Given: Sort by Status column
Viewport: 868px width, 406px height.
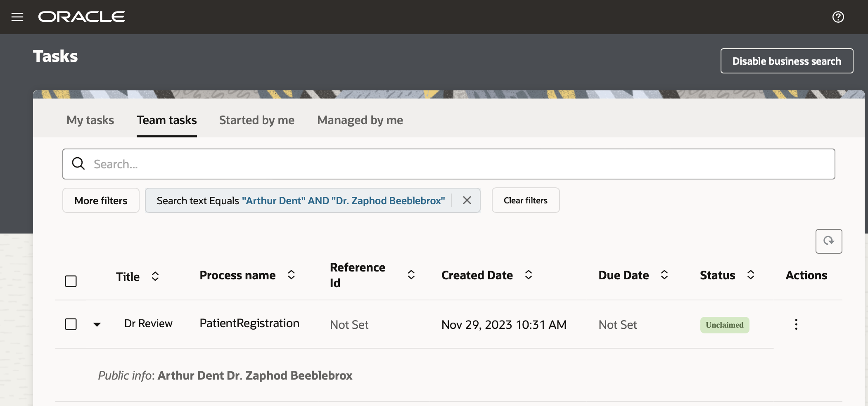Looking at the screenshot, I should (750, 275).
